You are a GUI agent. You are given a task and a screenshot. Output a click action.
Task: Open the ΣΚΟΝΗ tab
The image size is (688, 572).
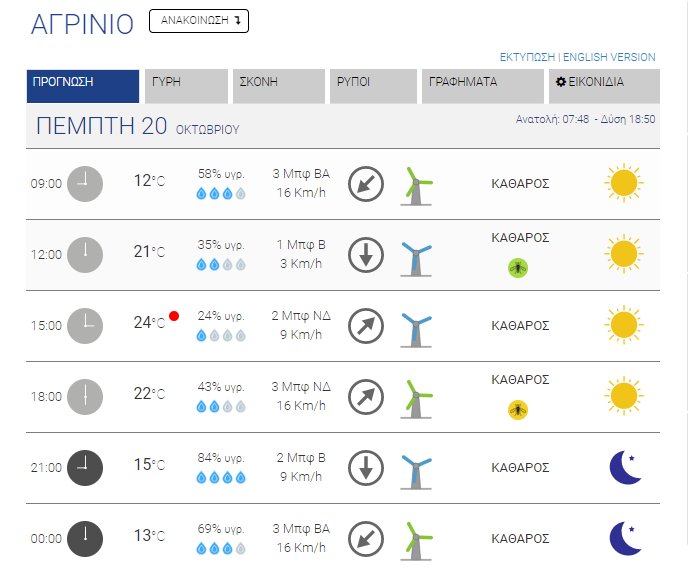pos(279,86)
